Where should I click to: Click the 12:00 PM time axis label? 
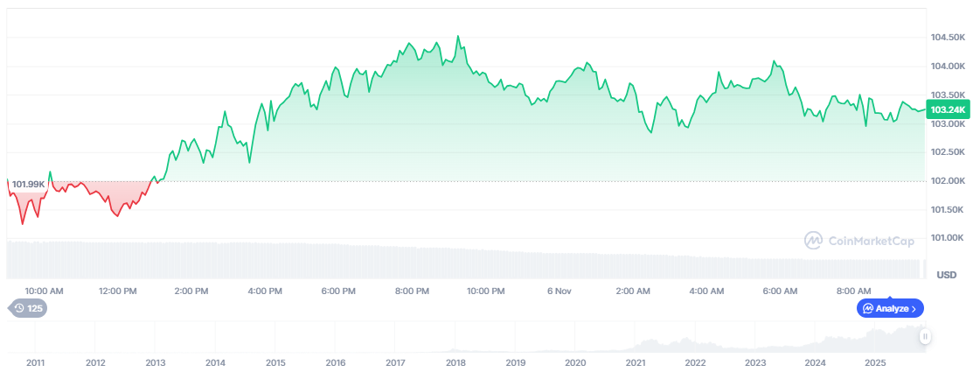click(x=117, y=291)
